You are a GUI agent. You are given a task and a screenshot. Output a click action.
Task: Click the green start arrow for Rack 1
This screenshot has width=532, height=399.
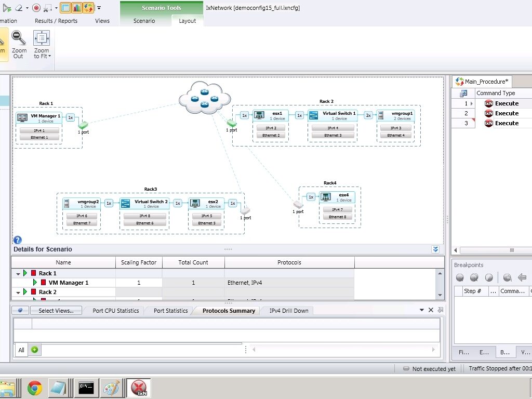(25, 273)
